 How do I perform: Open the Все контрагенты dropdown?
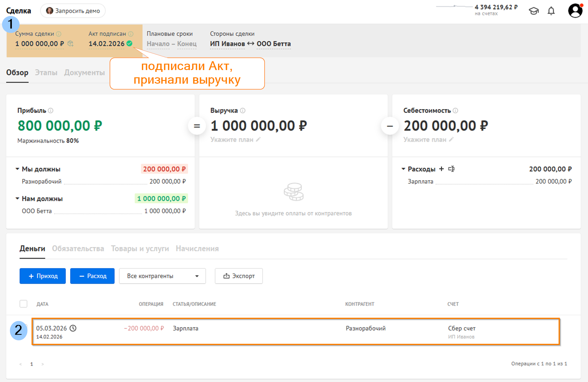(x=162, y=276)
